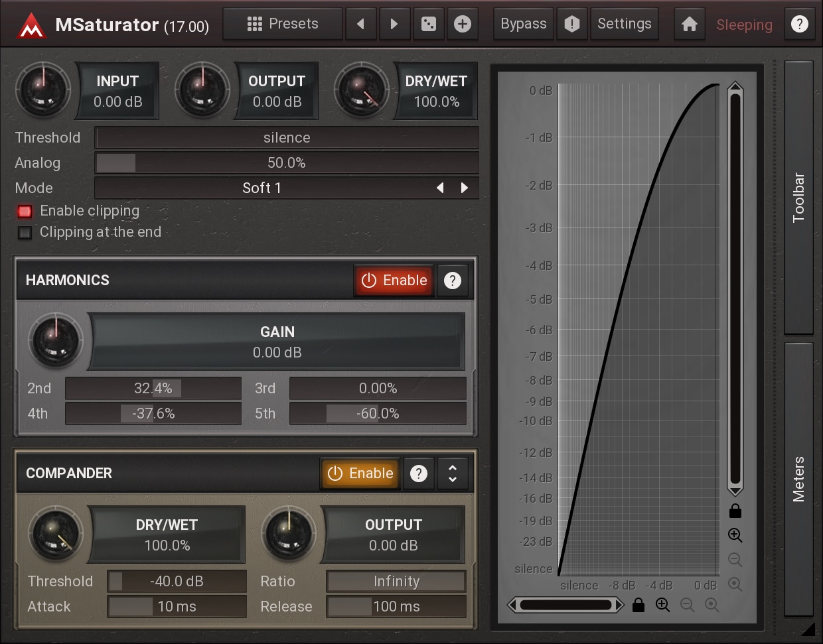Click the Bypass button
Image resolution: width=823 pixels, height=644 pixels.
click(x=523, y=25)
